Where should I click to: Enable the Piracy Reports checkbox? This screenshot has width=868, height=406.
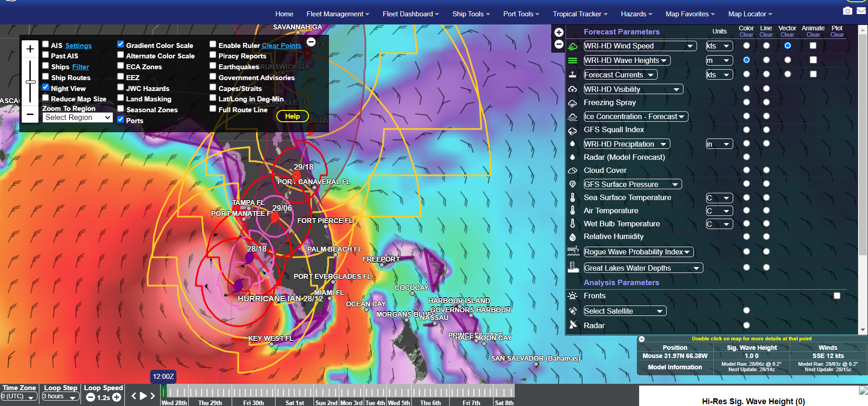[213, 55]
